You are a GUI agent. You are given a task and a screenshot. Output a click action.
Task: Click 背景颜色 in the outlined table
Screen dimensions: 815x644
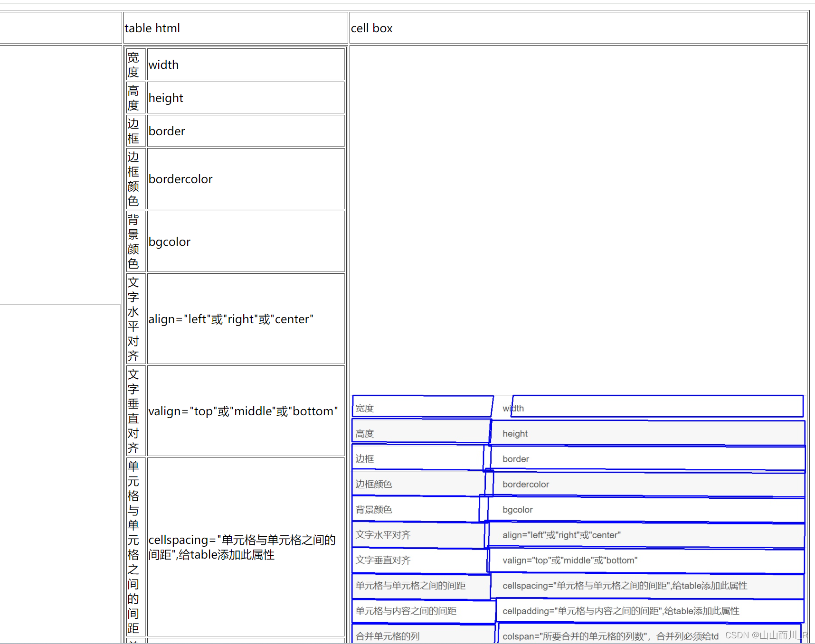(x=374, y=510)
